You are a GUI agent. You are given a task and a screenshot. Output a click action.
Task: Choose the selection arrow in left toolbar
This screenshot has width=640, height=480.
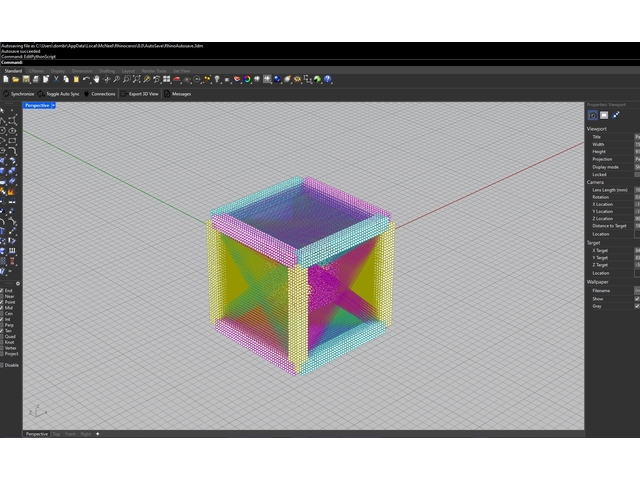2,111
